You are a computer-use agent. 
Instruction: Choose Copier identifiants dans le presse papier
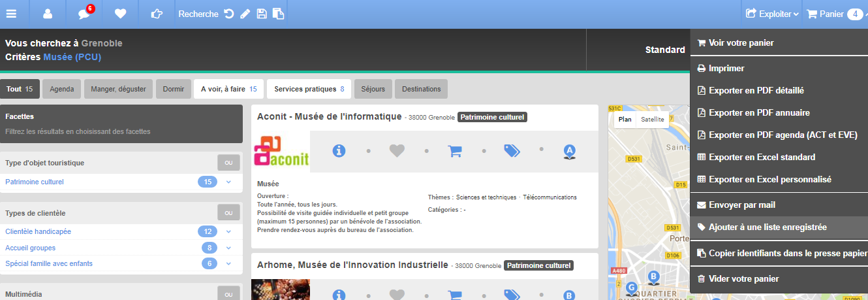click(x=779, y=253)
